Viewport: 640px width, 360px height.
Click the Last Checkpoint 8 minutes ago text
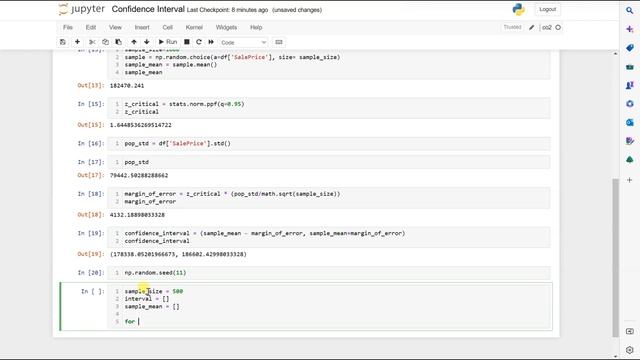pos(227,10)
